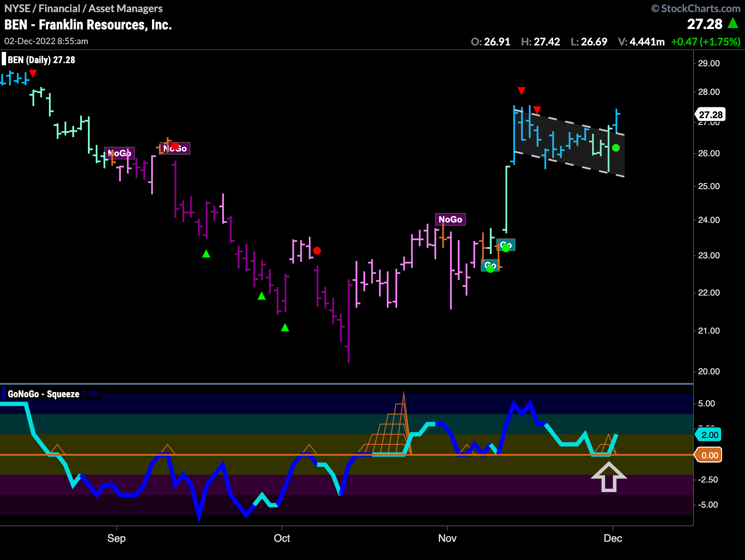Click the orange 0.00 oscillator axis tag
745x560 pixels.
coord(709,455)
